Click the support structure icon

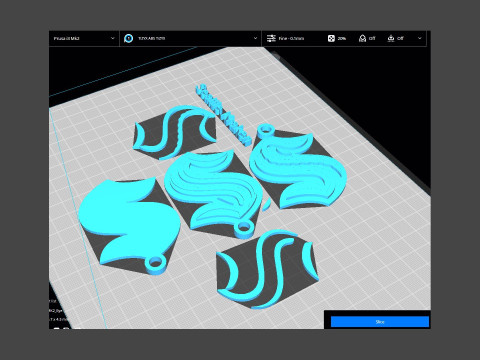[362, 38]
